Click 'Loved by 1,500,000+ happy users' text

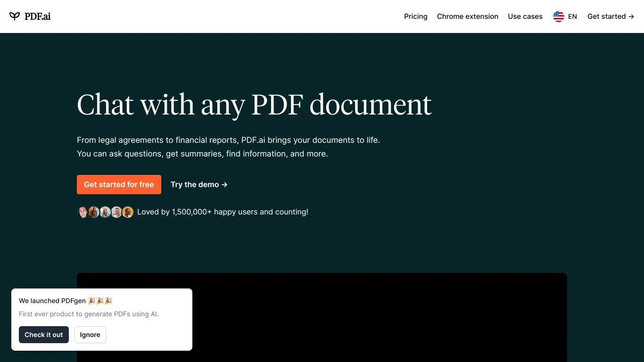[x=223, y=212]
